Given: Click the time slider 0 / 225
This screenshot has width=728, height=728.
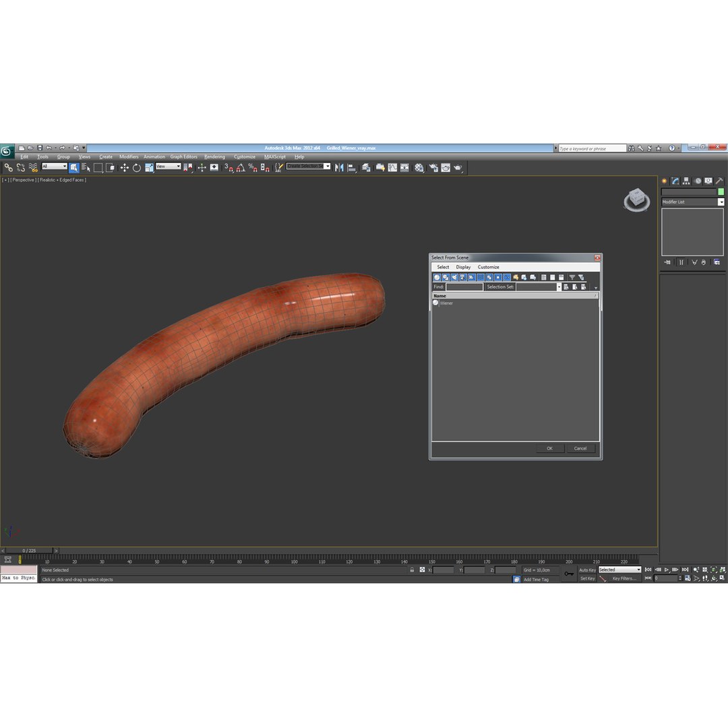Looking at the screenshot, I should pos(29,551).
